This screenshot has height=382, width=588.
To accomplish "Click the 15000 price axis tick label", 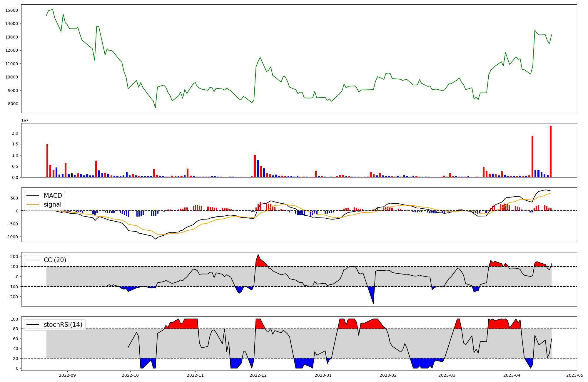I will coord(12,10).
